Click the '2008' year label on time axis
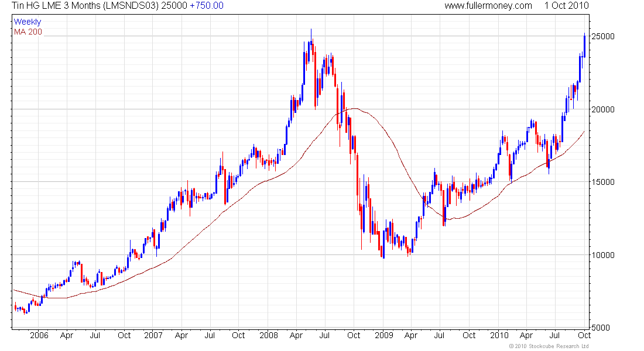This screenshot has width=644, height=351. [x=269, y=335]
